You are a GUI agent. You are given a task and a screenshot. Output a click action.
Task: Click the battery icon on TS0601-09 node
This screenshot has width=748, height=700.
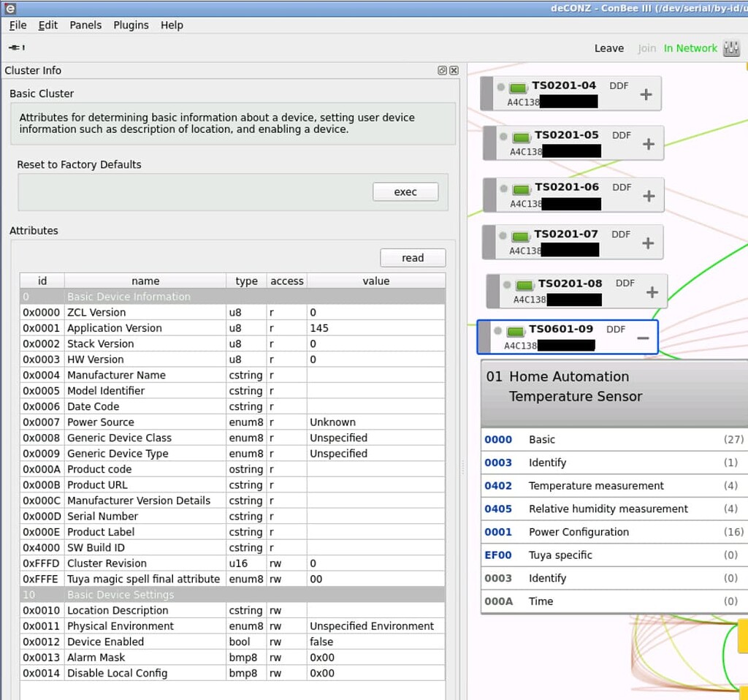coord(516,332)
